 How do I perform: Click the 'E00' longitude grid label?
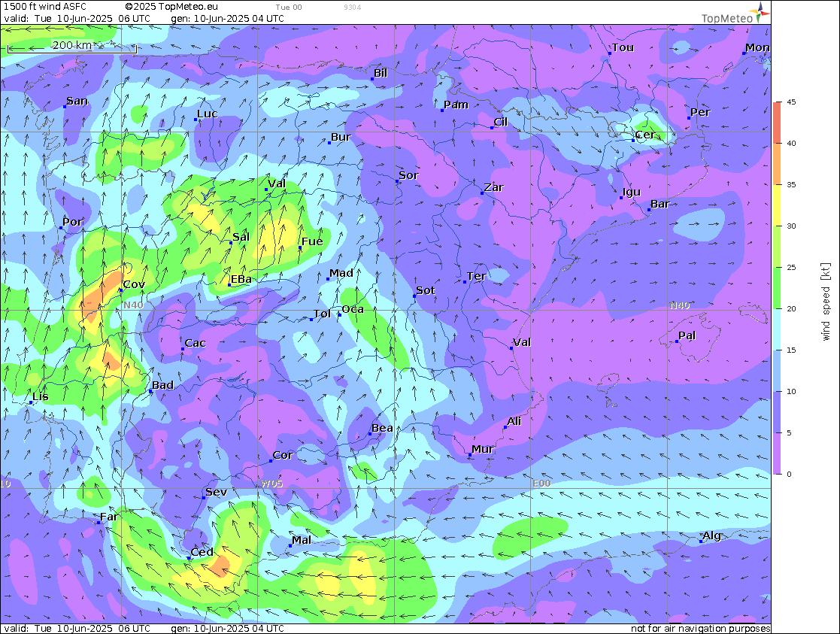(541, 484)
